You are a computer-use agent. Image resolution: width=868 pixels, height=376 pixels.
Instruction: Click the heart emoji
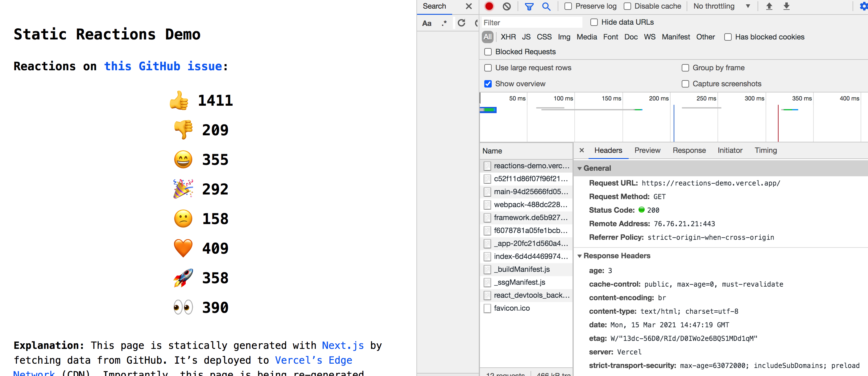pos(183,248)
